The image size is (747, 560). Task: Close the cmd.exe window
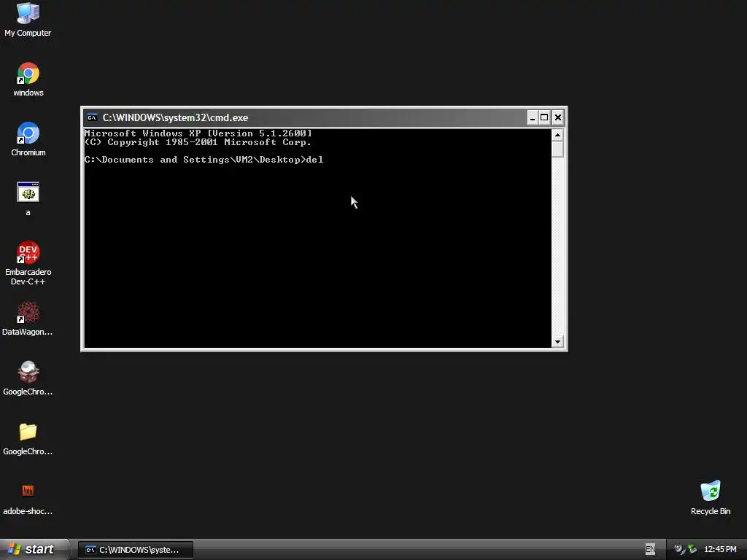pos(558,117)
